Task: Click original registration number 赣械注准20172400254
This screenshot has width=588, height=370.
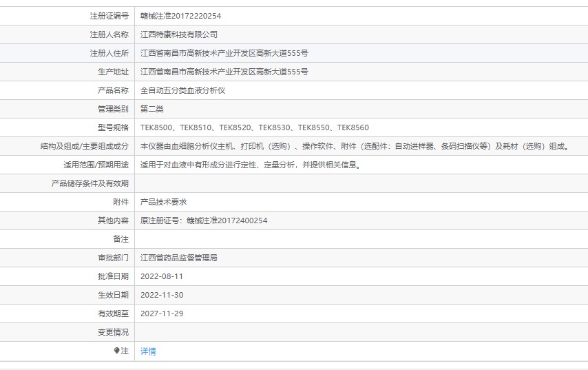Action: pos(227,220)
